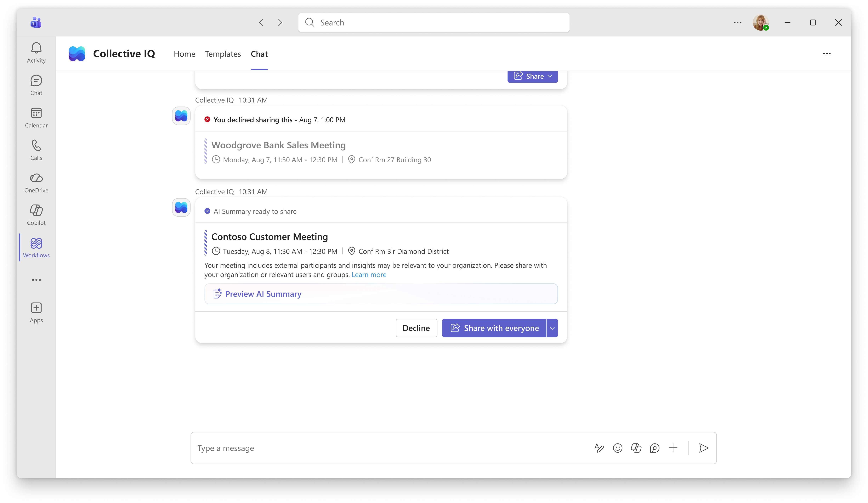Click Collective IQ avatar beside Woodgrove message
868x503 pixels.
click(x=181, y=116)
